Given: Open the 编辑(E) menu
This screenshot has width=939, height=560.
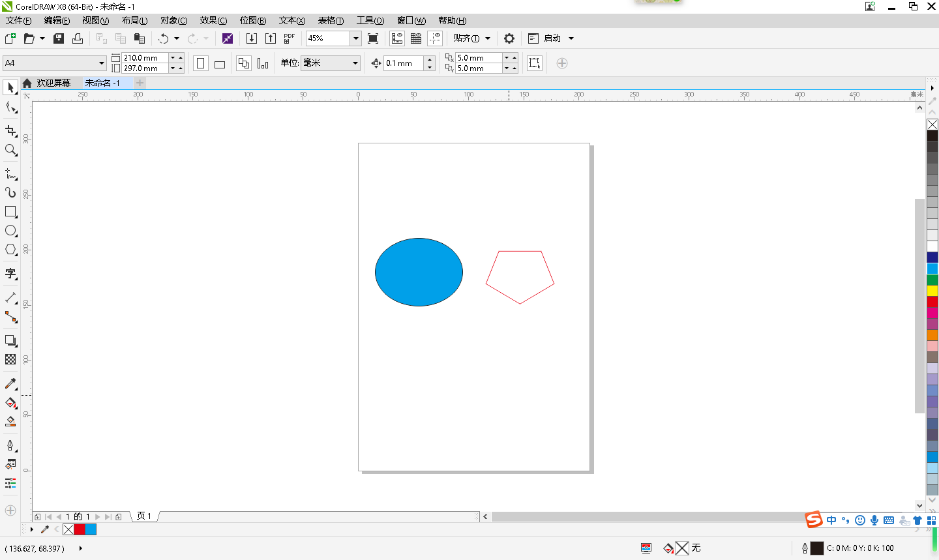Looking at the screenshot, I should [57, 21].
